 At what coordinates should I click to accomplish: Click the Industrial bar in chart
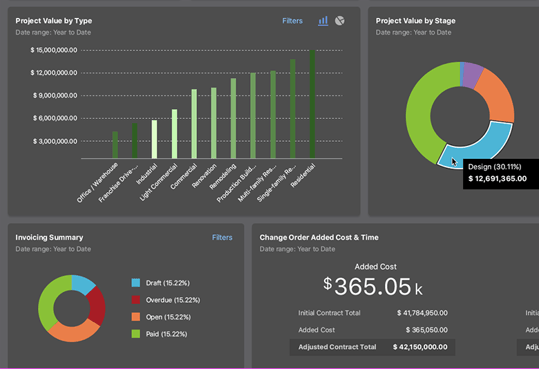pyautogui.click(x=155, y=139)
